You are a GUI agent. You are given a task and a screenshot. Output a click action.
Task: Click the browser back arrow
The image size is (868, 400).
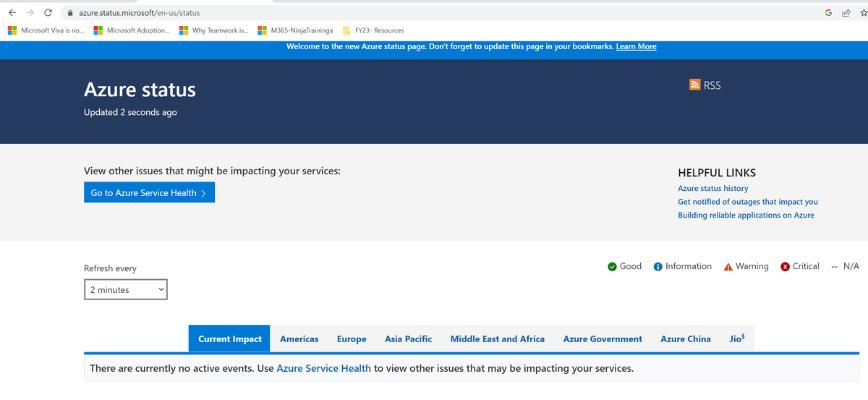[x=12, y=12]
